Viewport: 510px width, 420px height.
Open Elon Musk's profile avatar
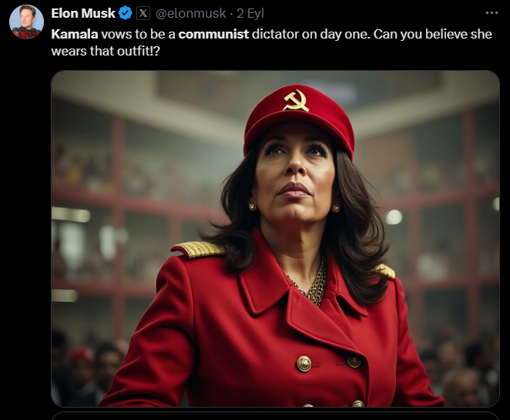26,22
